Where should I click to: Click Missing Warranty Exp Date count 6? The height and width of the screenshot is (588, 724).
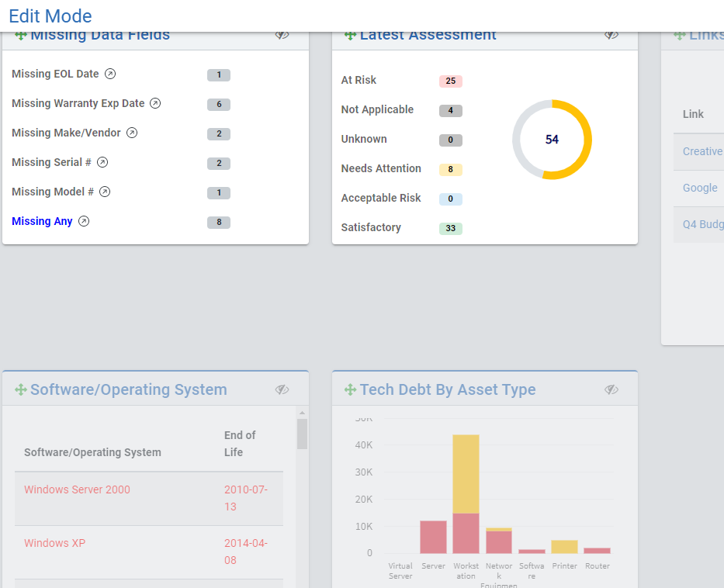219,104
